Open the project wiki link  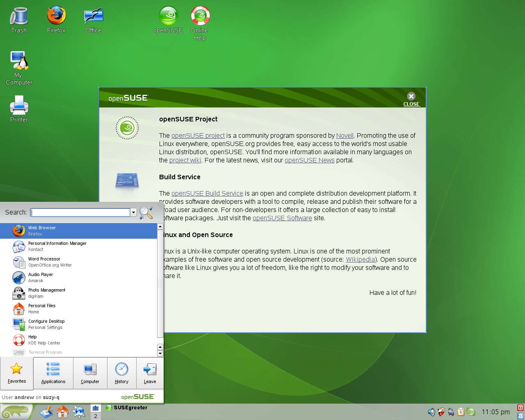point(185,160)
